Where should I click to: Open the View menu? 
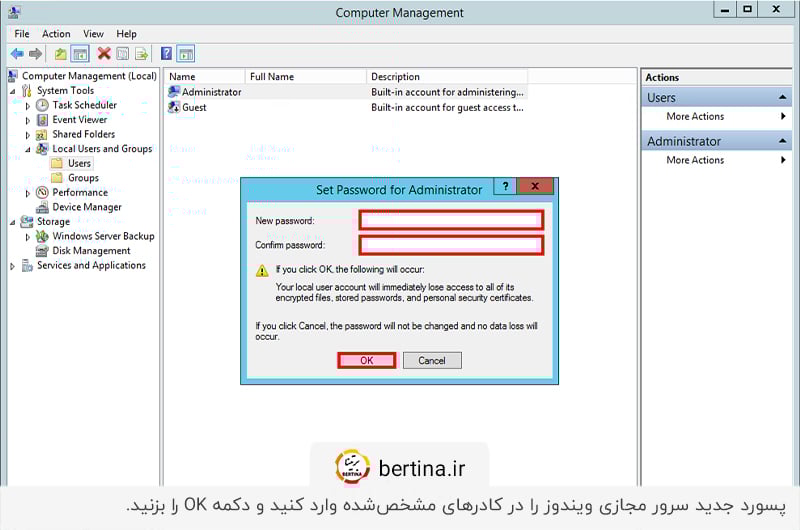coord(93,34)
